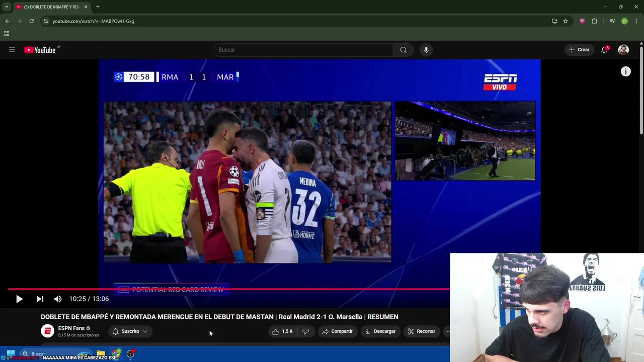The width and height of the screenshot is (644, 362).
Task: View site information icon in address bar
Action: [x=46, y=21]
